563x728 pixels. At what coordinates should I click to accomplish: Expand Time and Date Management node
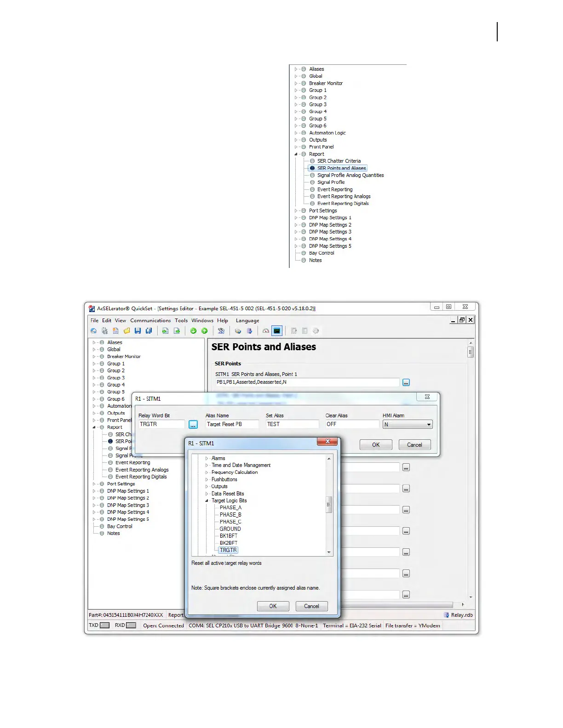click(x=207, y=465)
